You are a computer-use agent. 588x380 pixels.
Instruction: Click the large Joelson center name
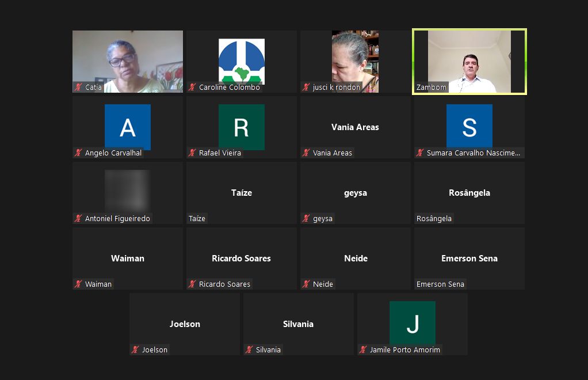185,324
